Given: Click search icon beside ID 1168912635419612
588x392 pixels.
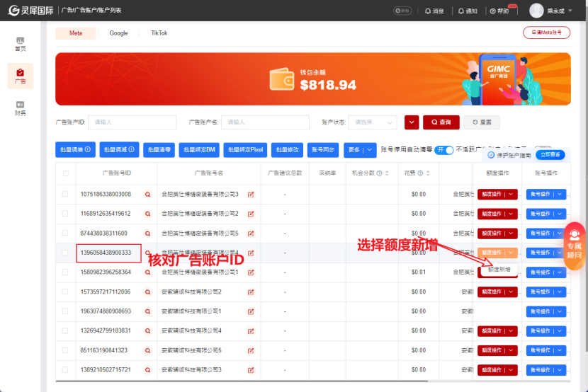Looking at the screenshot, I should 148,214.
